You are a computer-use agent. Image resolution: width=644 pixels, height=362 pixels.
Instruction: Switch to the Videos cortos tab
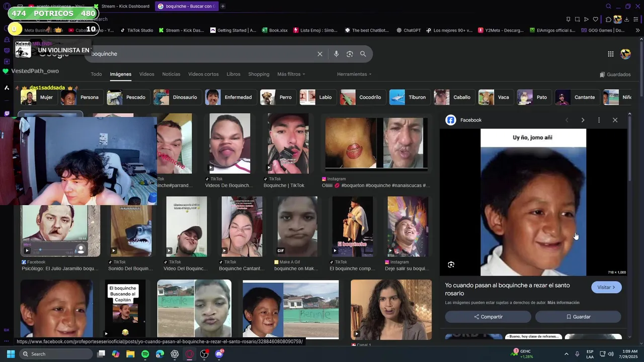(x=203, y=74)
